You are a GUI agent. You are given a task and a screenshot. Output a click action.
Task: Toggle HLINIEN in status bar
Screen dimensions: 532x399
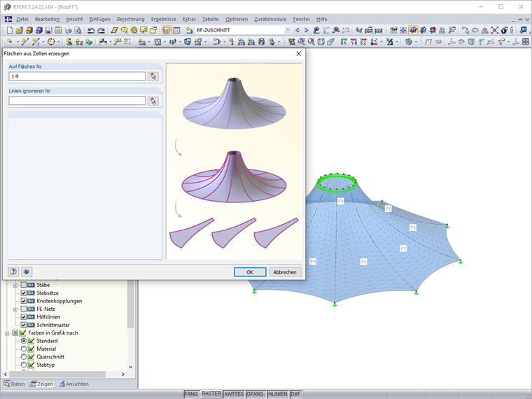tap(277, 394)
